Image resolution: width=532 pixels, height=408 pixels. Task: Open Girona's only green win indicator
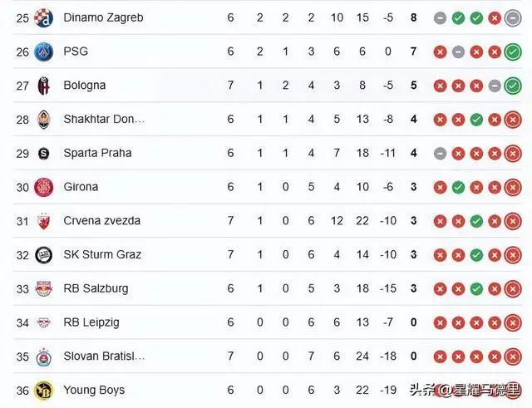pos(458,187)
